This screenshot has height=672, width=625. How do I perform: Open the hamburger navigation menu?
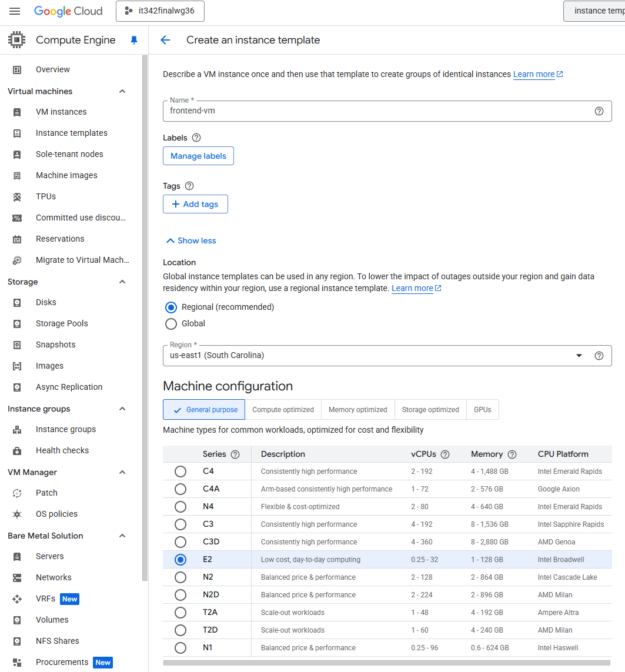[15, 11]
